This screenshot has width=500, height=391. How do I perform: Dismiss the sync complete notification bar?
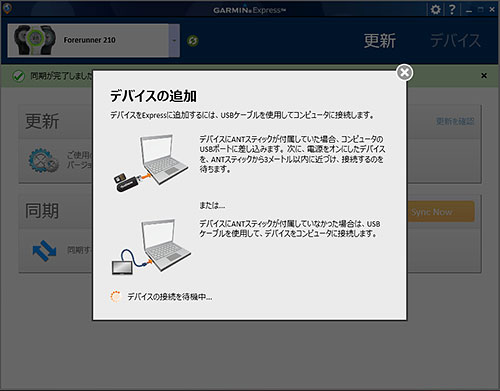pyautogui.click(x=484, y=76)
